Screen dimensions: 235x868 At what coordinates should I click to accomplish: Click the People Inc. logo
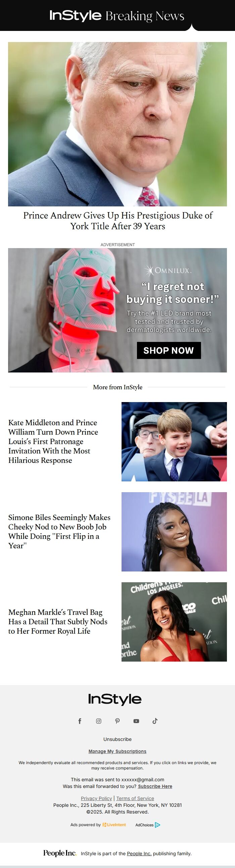click(60, 853)
